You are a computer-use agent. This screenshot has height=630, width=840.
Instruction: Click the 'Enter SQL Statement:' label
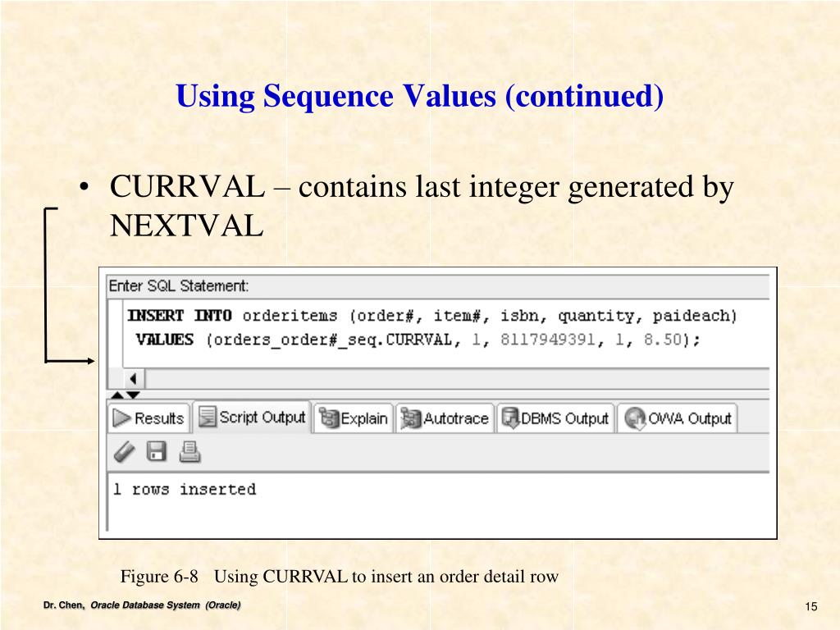coord(178,286)
